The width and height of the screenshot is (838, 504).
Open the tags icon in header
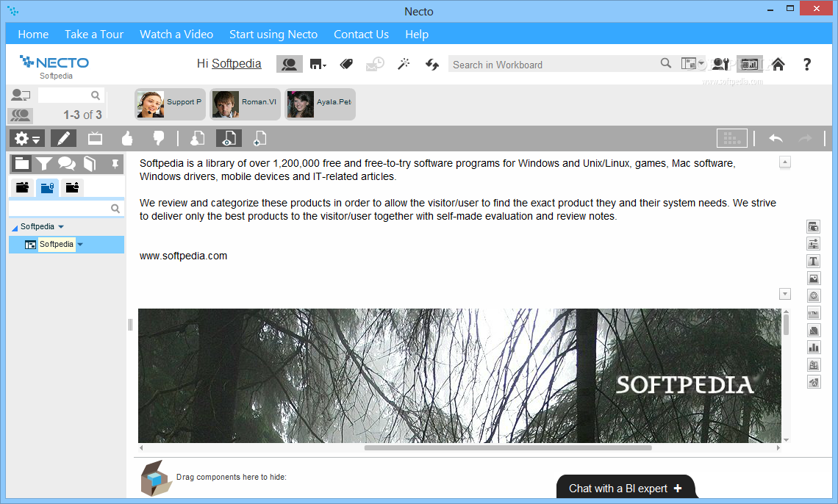coord(346,64)
